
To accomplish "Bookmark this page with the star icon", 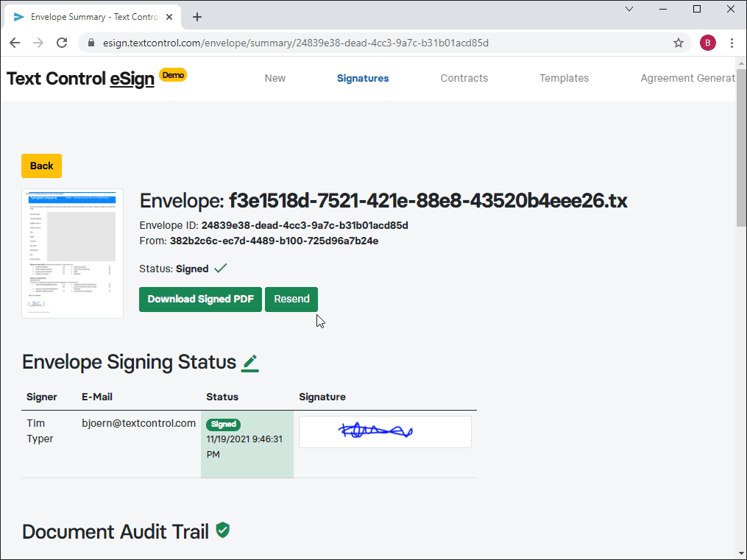I will pos(679,43).
